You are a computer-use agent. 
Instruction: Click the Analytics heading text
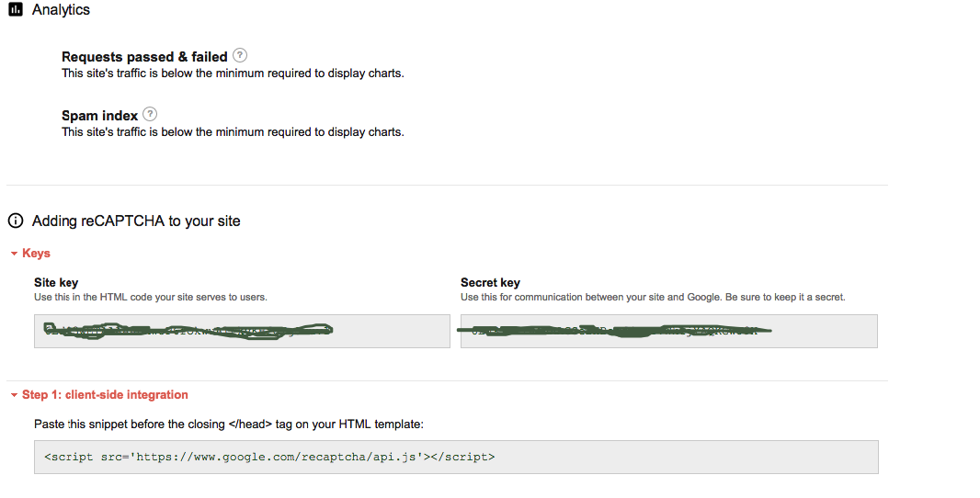(x=61, y=10)
